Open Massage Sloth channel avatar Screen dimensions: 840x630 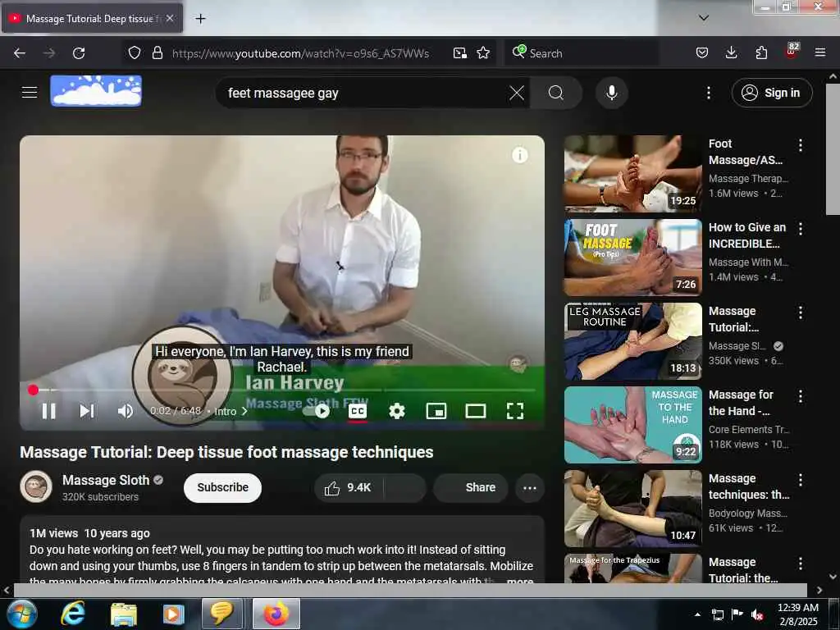pos(36,486)
